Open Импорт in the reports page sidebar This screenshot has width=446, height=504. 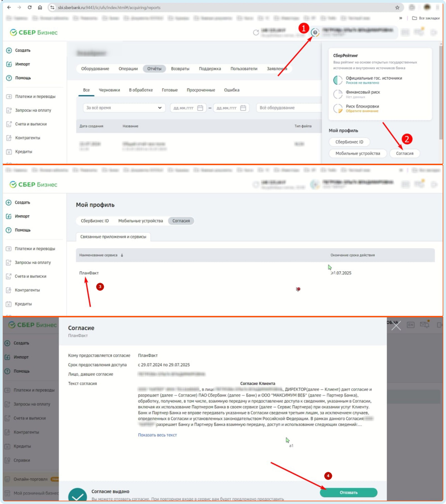pos(18,64)
